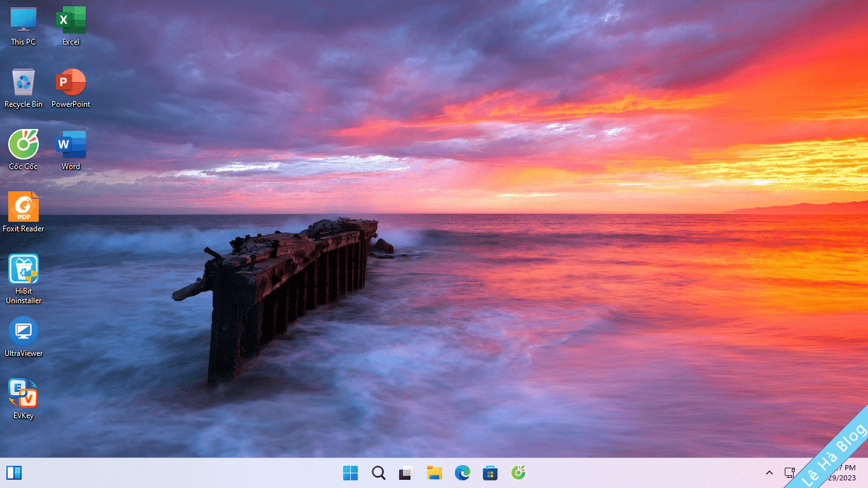Click the network icon in system tray
The width and height of the screenshot is (868, 488).
[x=789, y=473]
